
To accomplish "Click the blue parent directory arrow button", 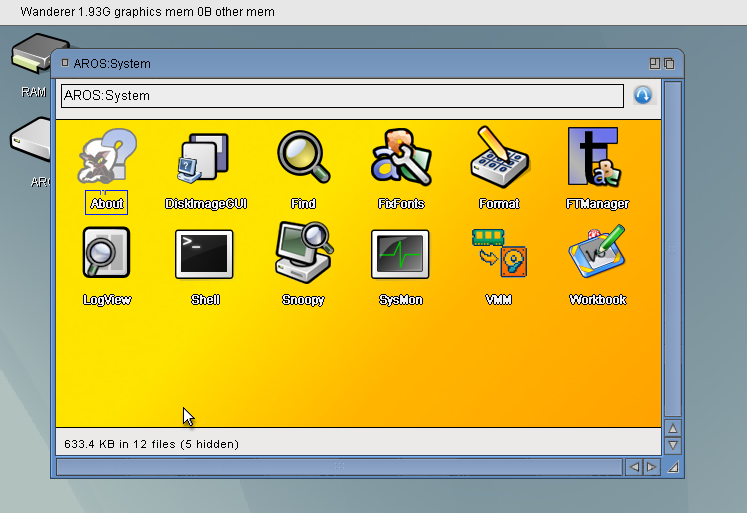I will [643, 95].
